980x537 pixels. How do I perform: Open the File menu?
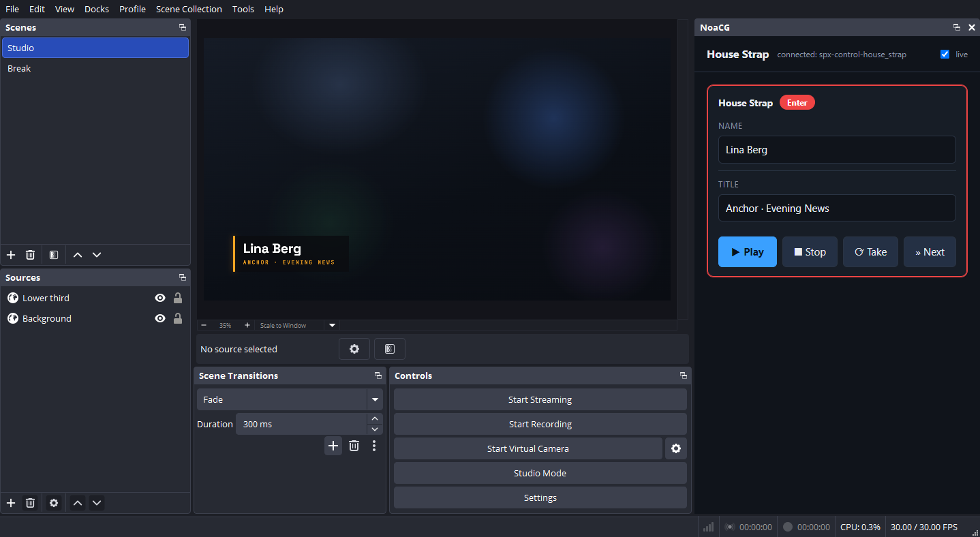click(12, 9)
